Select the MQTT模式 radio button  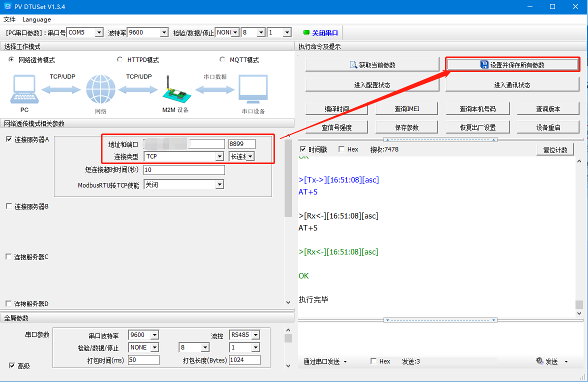pos(222,60)
